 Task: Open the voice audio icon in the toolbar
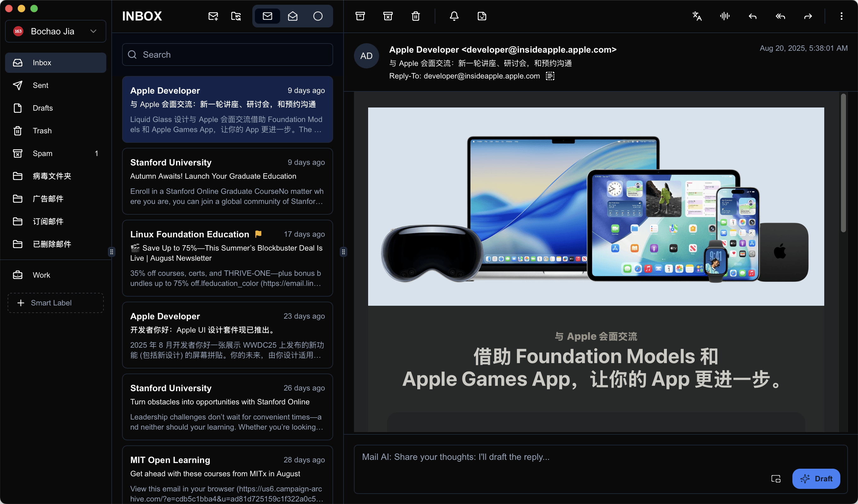pos(725,16)
